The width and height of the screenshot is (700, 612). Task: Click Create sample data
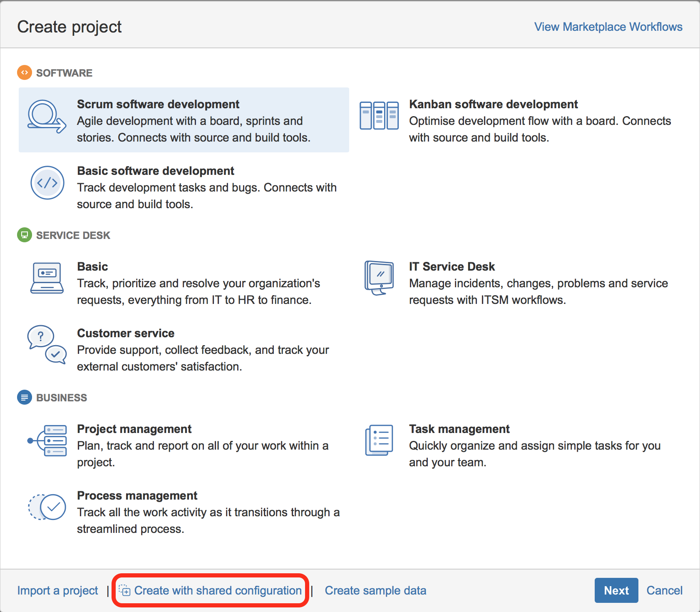coord(375,590)
